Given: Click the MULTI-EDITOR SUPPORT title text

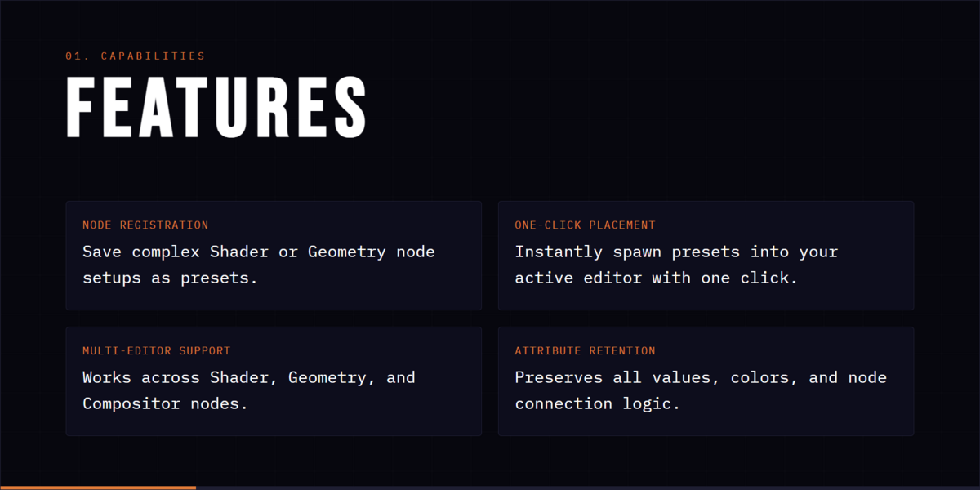Looking at the screenshot, I should pyautogui.click(x=157, y=351).
